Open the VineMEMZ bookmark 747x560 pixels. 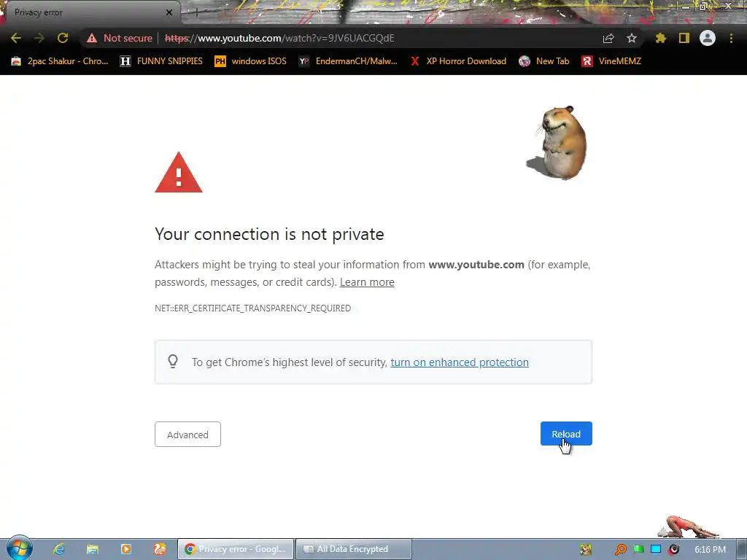pos(612,61)
